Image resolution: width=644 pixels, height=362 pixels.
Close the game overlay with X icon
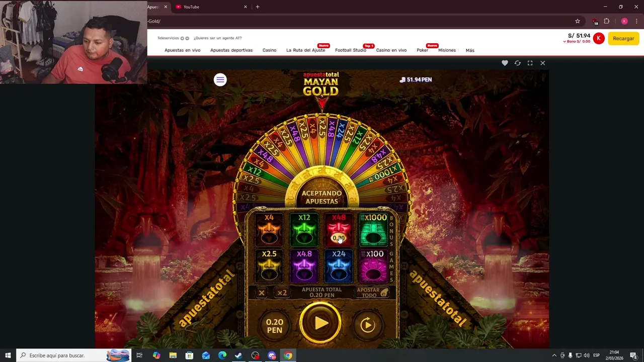542,63
